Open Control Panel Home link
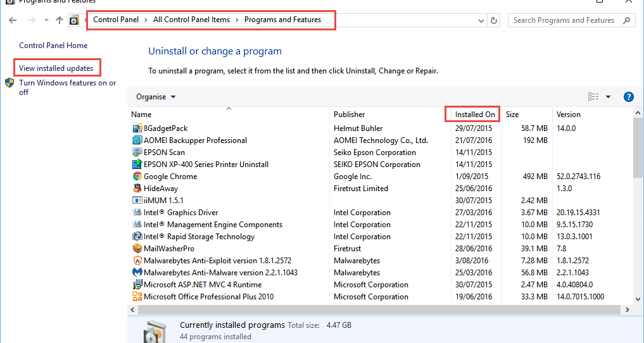 pyautogui.click(x=53, y=46)
